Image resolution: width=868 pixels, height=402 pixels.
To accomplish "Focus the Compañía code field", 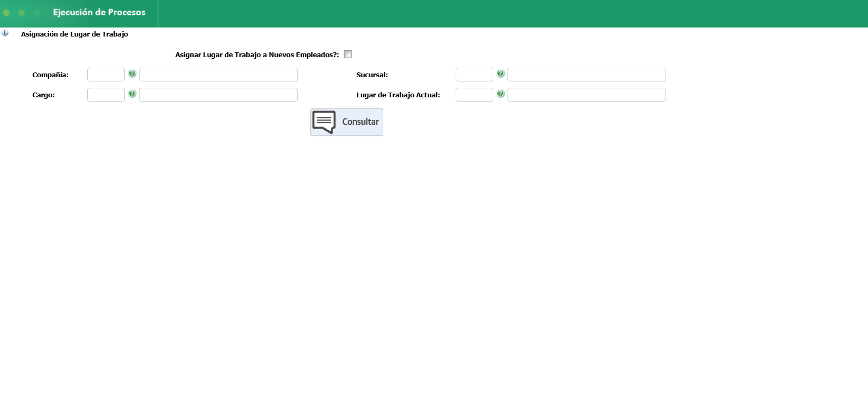I will 106,75.
